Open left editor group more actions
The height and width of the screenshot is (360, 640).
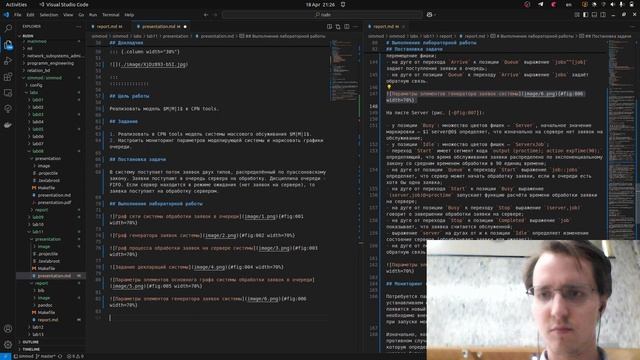pyautogui.click(x=356, y=27)
